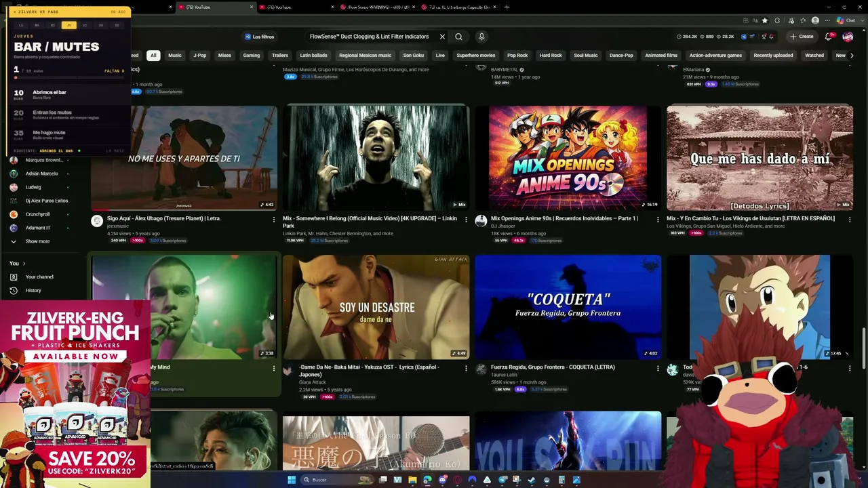Select the Mixes filter chip

(224, 56)
